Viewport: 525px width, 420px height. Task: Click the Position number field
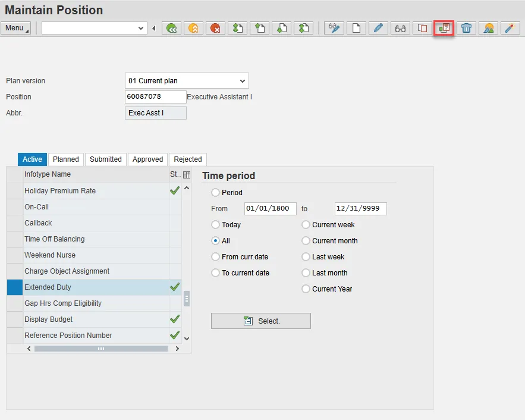pos(155,97)
